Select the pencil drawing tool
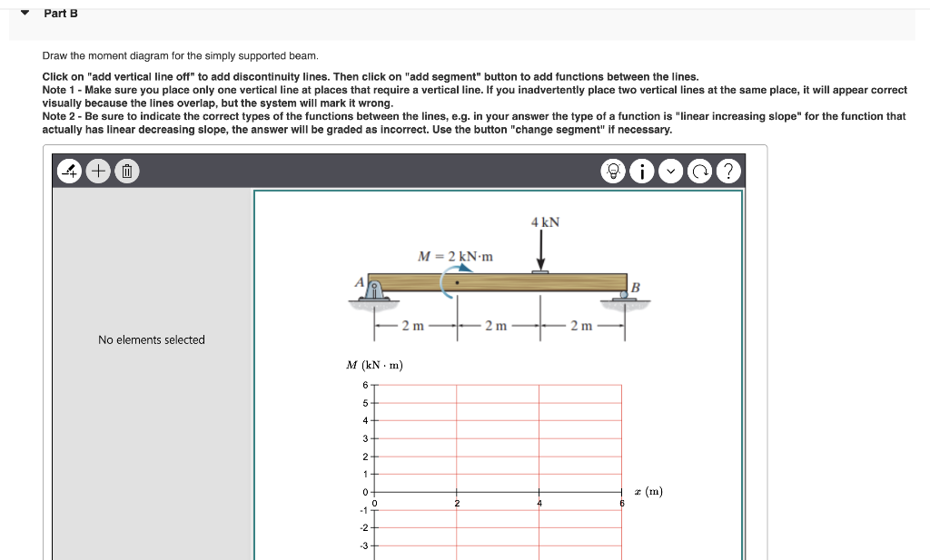The height and width of the screenshot is (560, 930). (x=68, y=171)
